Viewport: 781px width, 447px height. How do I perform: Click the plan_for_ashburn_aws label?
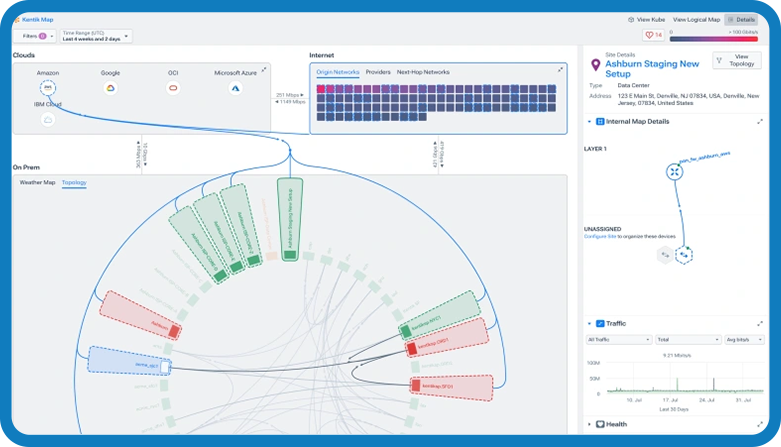point(705,157)
